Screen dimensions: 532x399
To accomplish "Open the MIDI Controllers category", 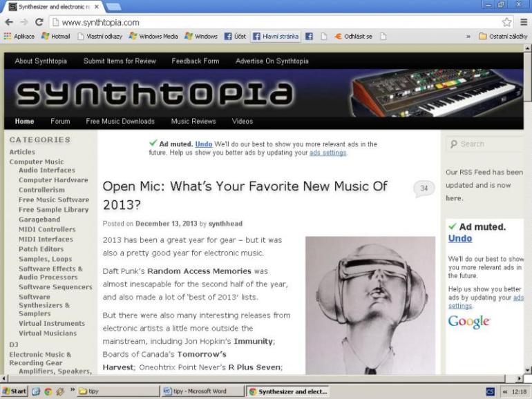I will point(47,229).
